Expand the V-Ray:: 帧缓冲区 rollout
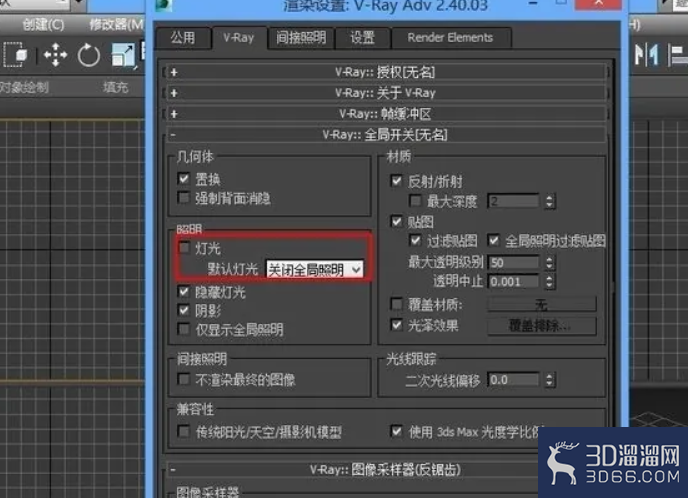Screen dimensions: 688x498 385,114
